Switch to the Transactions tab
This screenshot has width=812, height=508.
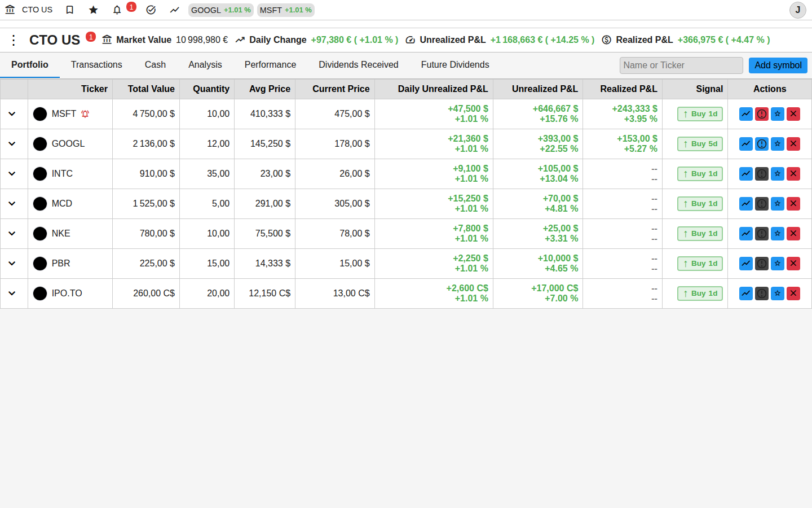[x=96, y=65]
